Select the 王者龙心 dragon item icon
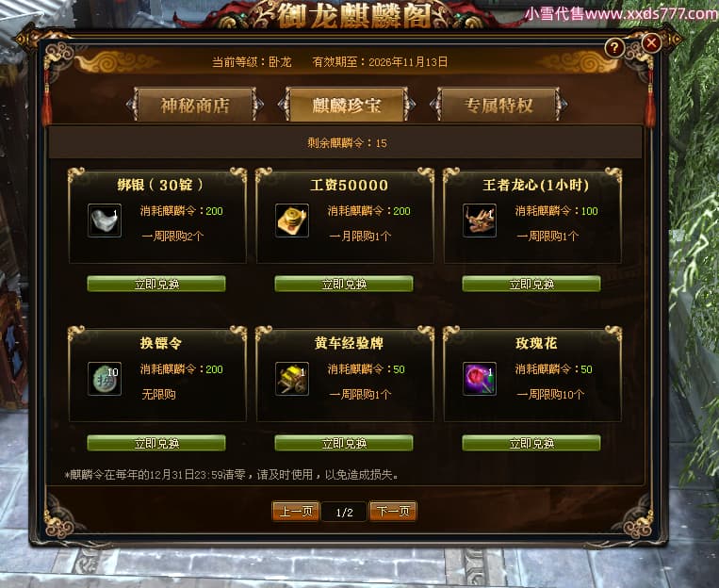Image resolution: width=719 pixels, height=588 pixels. 480,220
